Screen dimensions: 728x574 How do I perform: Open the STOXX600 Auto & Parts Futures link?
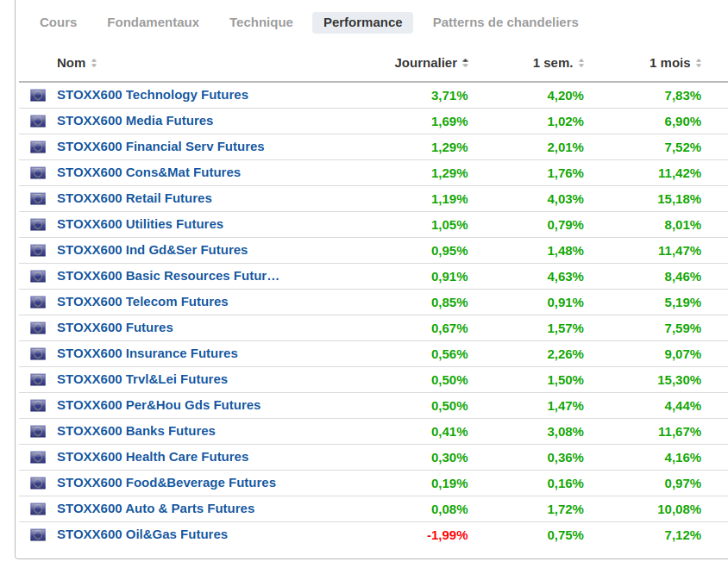click(x=156, y=508)
